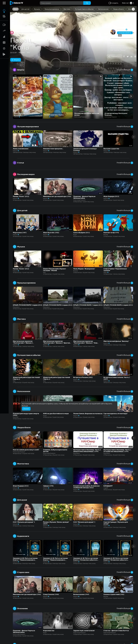Select the 'Все' category chip
The height and width of the screenshot is (644, 138).
(15, 9)
